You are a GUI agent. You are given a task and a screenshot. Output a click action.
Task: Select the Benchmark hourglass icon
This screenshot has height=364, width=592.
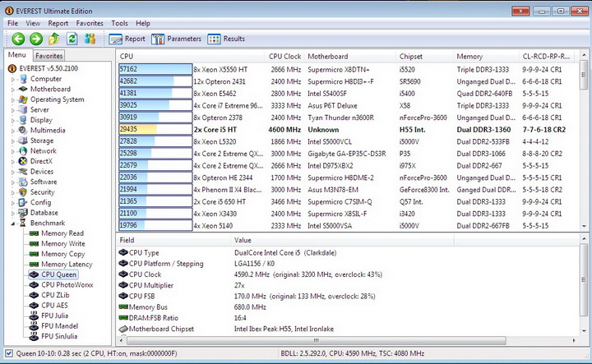coord(23,223)
